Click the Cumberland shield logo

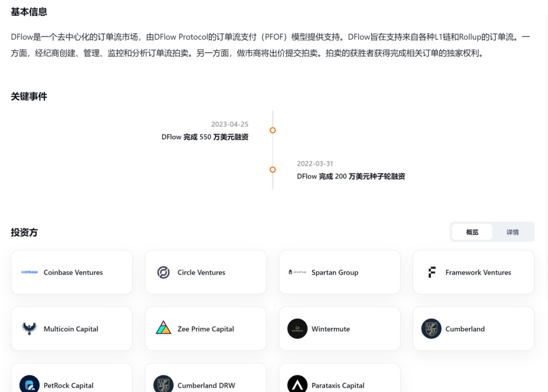[x=431, y=329]
